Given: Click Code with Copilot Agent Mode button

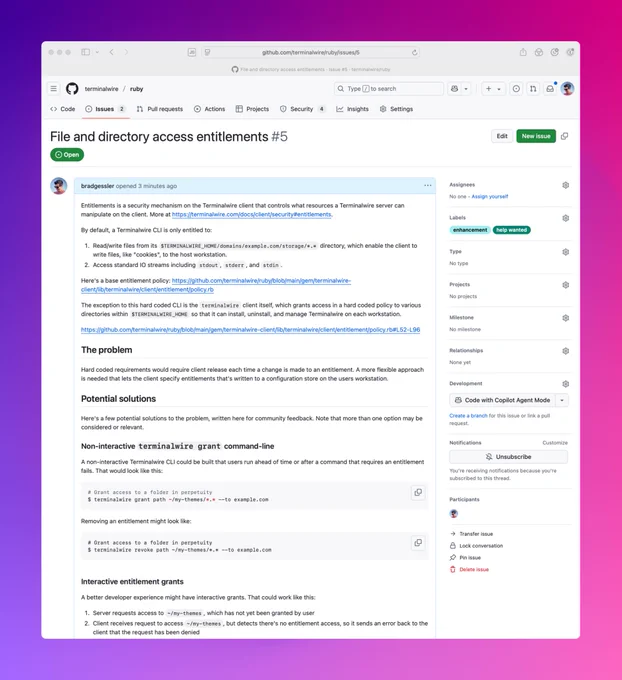Looking at the screenshot, I should [502, 400].
